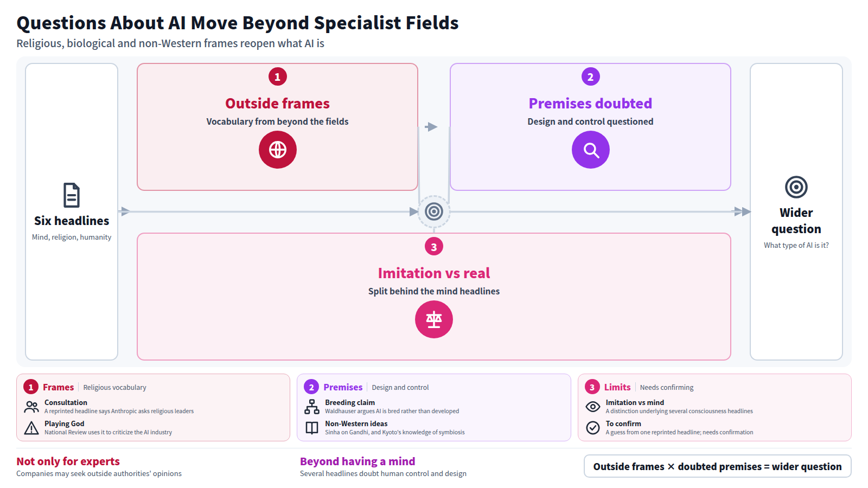This screenshot has height=488, width=868.
Task: Click the open book icon beside Non-Western ideas
Action: [312, 428]
